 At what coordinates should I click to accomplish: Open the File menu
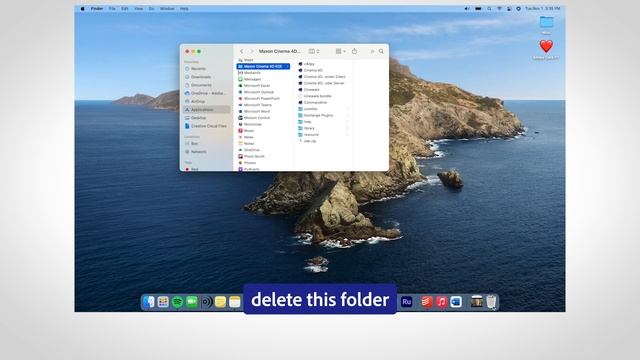pyautogui.click(x=112, y=9)
